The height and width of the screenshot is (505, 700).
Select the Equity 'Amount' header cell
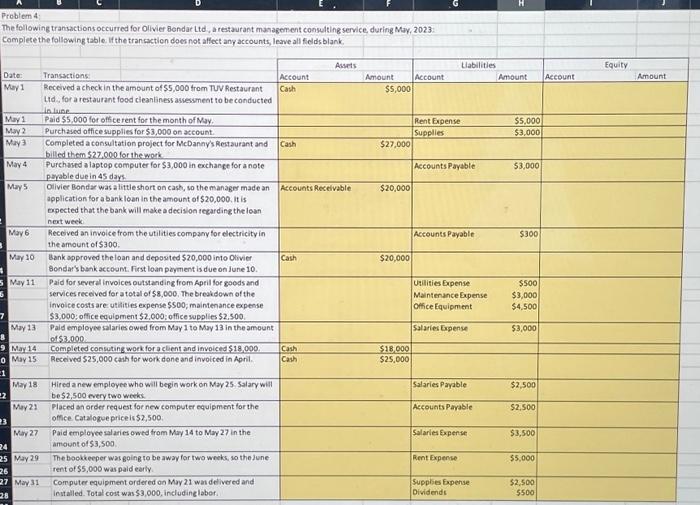point(651,76)
